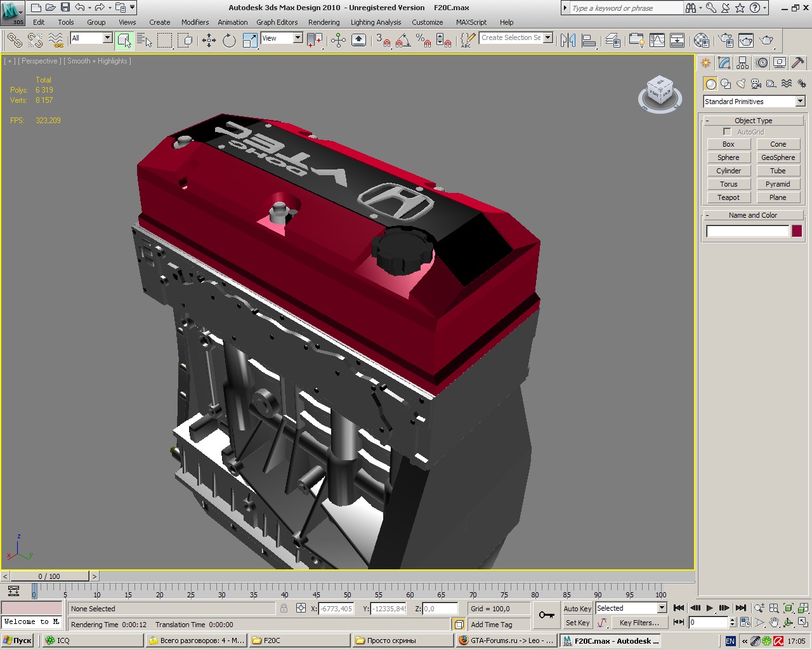The width and height of the screenshot is (812, 650).
Task: Open the Material Editor
Action: tap(701, 41)
